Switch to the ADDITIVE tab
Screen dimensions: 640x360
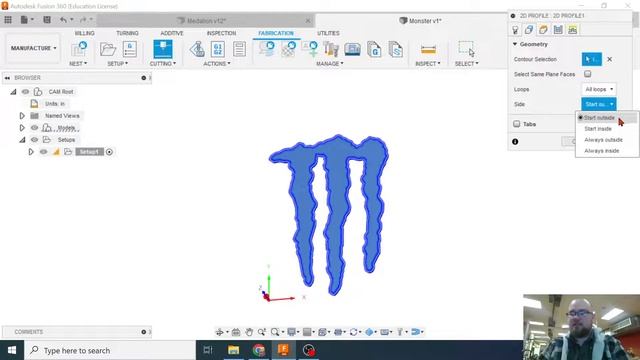coord(172,33)
